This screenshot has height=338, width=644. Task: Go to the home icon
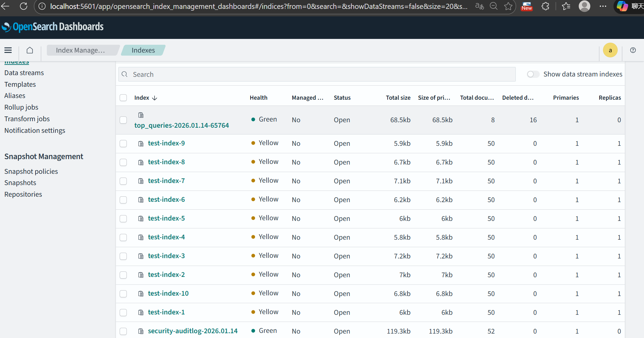click(x=30, y=50)
